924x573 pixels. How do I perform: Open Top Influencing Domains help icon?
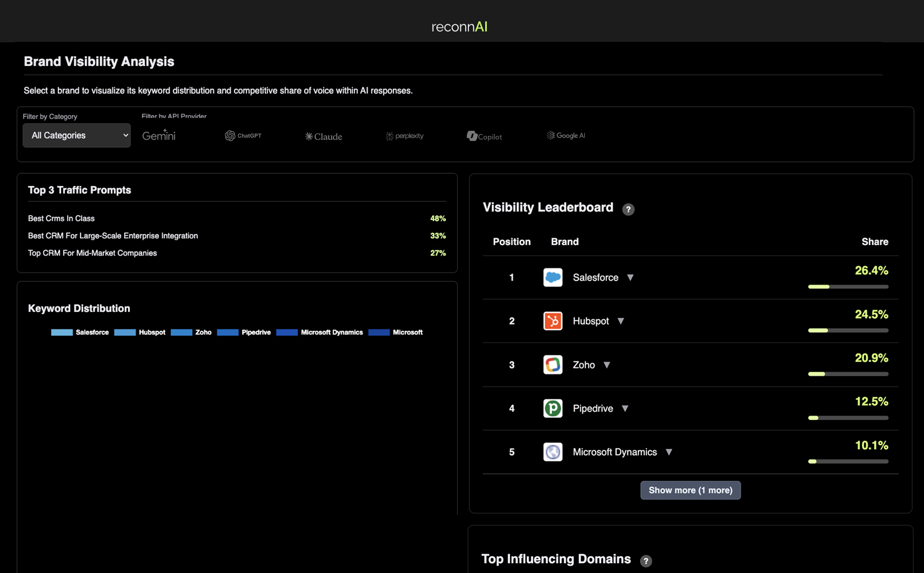[x=646, y=560]
